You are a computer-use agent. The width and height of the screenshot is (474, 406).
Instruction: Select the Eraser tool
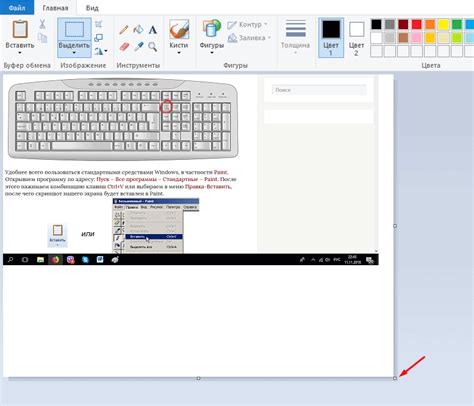point(124,47)
